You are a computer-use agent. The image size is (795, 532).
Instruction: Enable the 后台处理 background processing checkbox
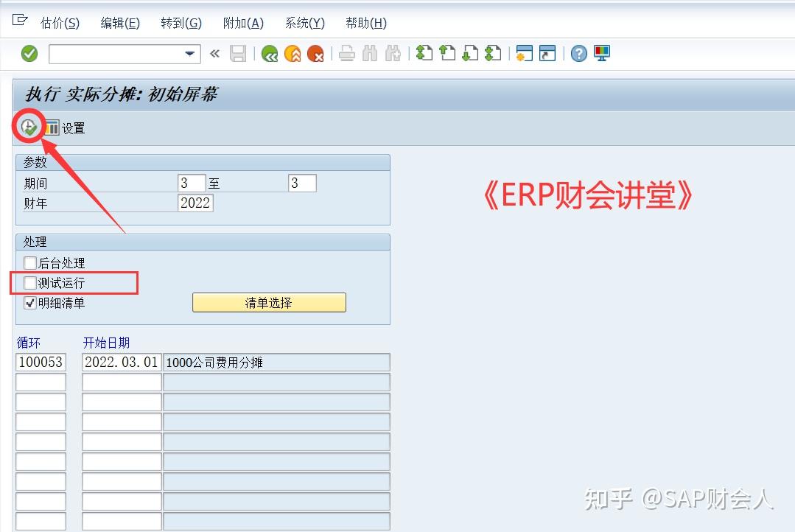[x=30, y=262]
